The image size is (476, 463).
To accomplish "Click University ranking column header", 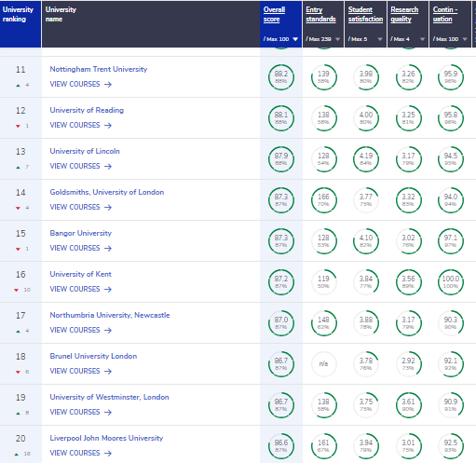I will pos(20,24).
